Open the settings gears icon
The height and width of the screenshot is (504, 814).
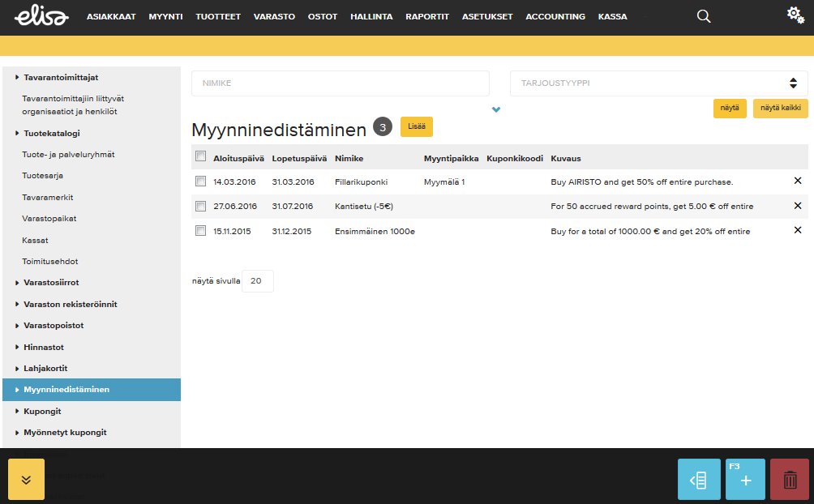coord(795,15)
